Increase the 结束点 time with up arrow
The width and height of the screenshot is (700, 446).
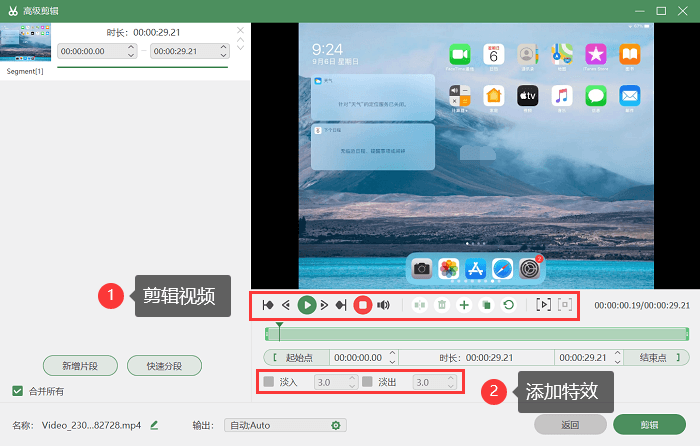click(x=617, y=353)
